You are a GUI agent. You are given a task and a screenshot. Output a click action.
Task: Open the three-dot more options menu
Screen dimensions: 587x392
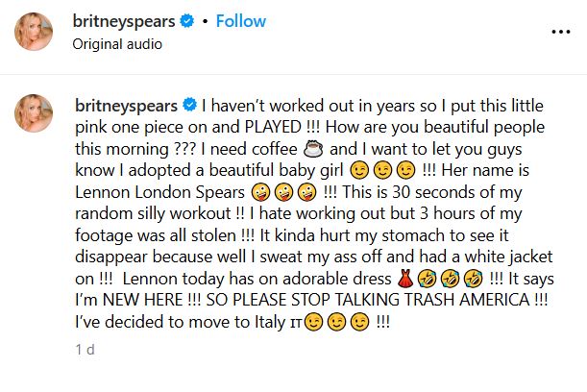tap(560, 31)
